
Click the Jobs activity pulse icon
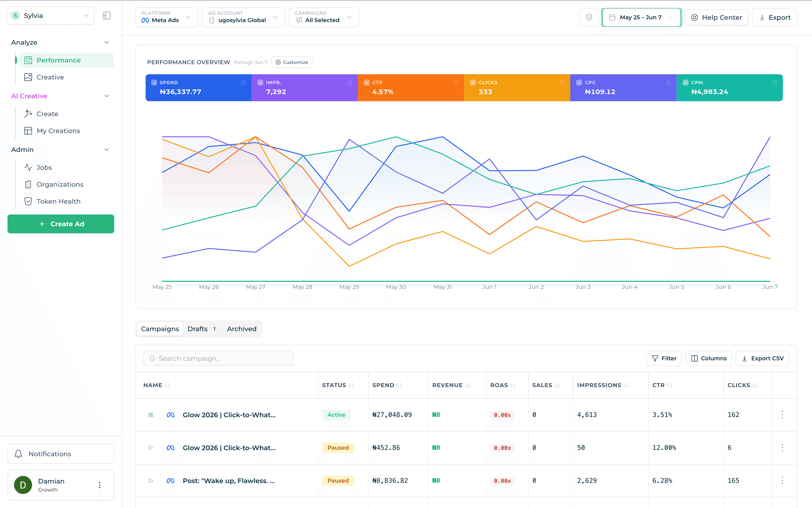click(28, 167)
